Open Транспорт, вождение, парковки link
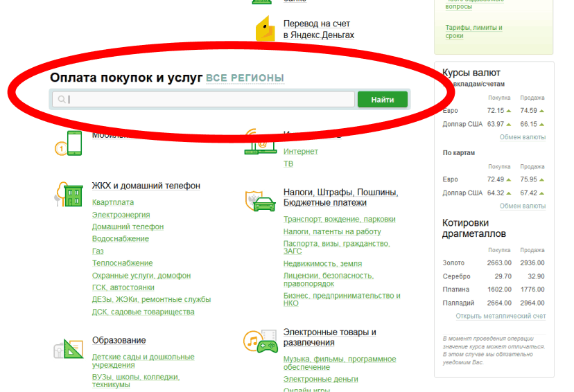 click(x=340, y=219)
